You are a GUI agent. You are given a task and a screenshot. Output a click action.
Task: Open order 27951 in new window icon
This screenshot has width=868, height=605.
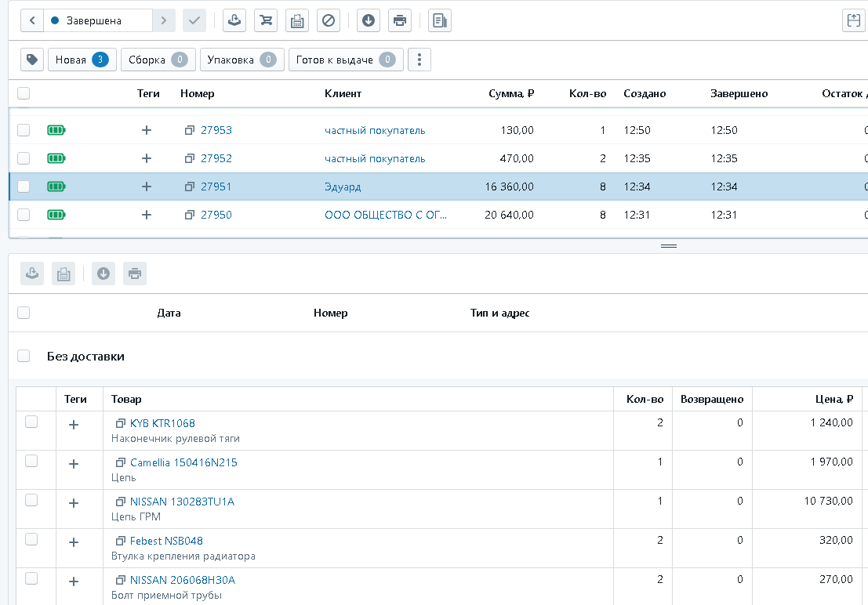(x=189, y=187)
